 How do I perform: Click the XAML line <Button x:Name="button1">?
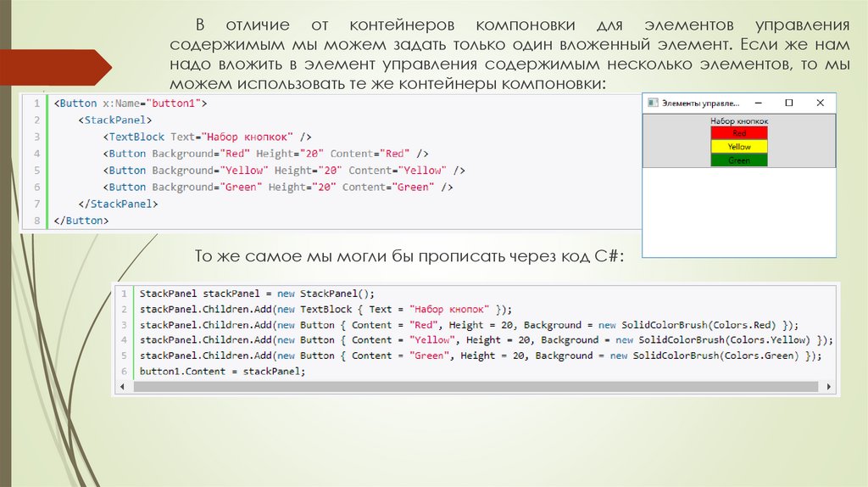pos(131,103)
